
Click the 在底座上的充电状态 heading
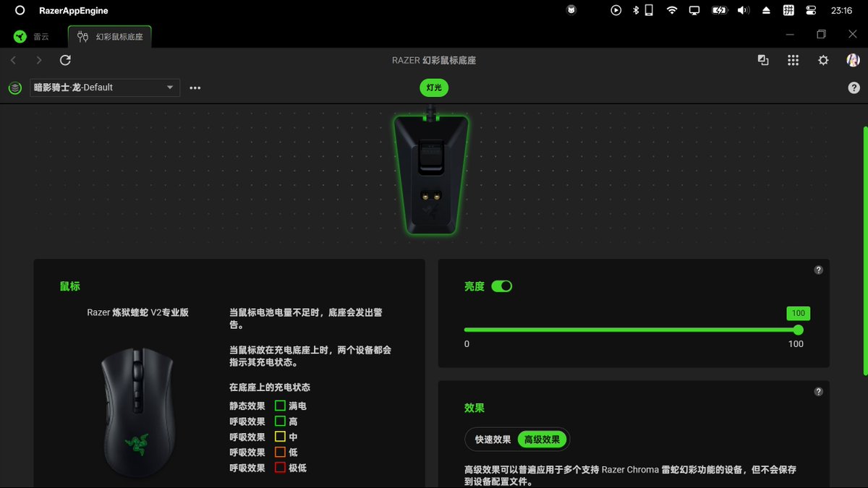pos(270,388)
